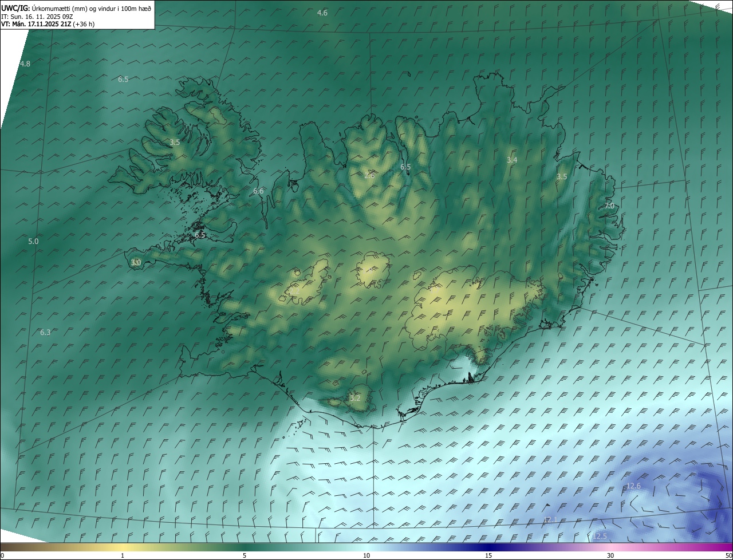Click the 12.1 value label
This screenshot has height=560, width=733.
[550, 519]
